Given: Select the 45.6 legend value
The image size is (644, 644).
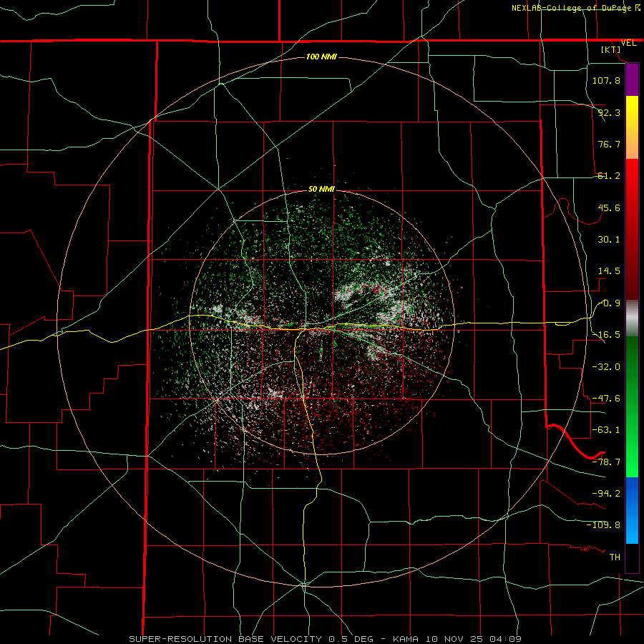Looking at the screenshot, I should [x=609, y=208].
